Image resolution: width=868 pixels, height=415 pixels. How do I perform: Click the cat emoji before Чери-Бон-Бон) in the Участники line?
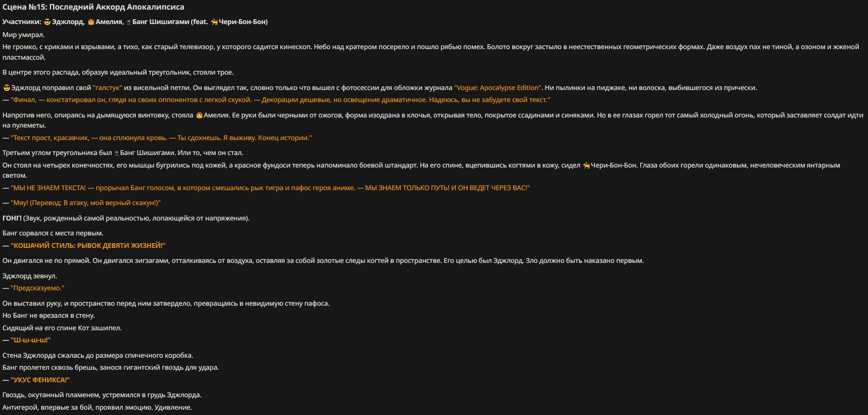(x=214, y=22)
